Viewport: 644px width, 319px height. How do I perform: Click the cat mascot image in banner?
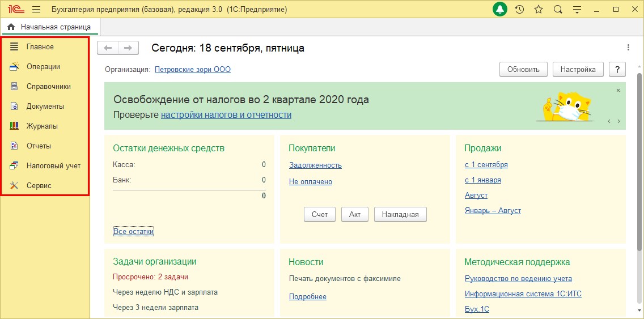coord(565,106)
